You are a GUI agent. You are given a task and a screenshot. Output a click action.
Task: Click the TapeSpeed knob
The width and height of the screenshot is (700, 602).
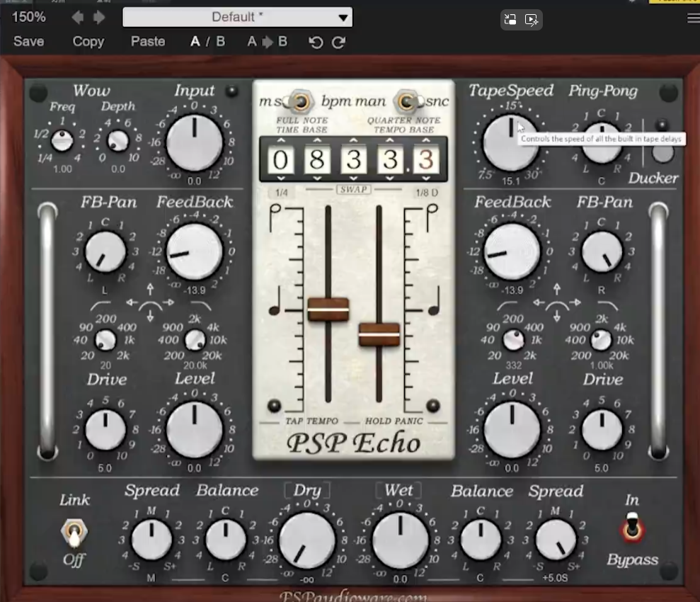pos(511,143)
